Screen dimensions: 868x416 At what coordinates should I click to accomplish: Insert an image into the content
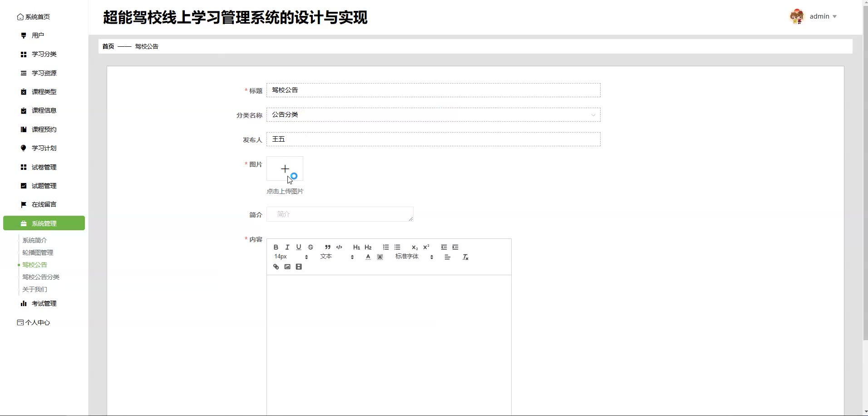tap(287, 267)
